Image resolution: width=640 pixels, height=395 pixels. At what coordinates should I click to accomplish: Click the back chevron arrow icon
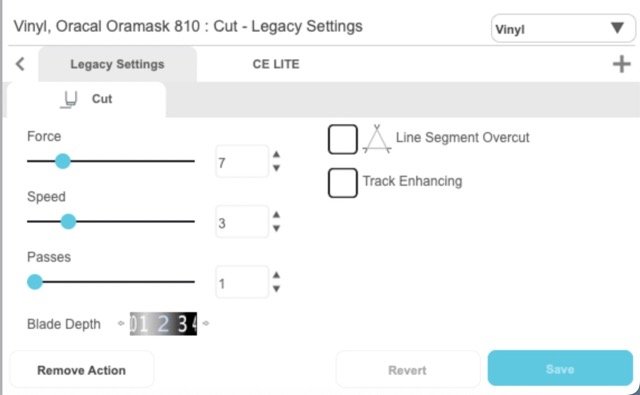click(20, 64)
